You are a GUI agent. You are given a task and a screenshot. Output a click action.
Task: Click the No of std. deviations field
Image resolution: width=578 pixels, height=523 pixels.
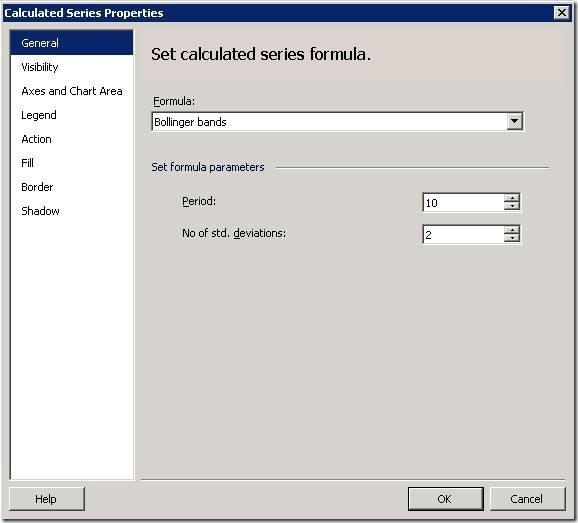[x=463, y=235]
